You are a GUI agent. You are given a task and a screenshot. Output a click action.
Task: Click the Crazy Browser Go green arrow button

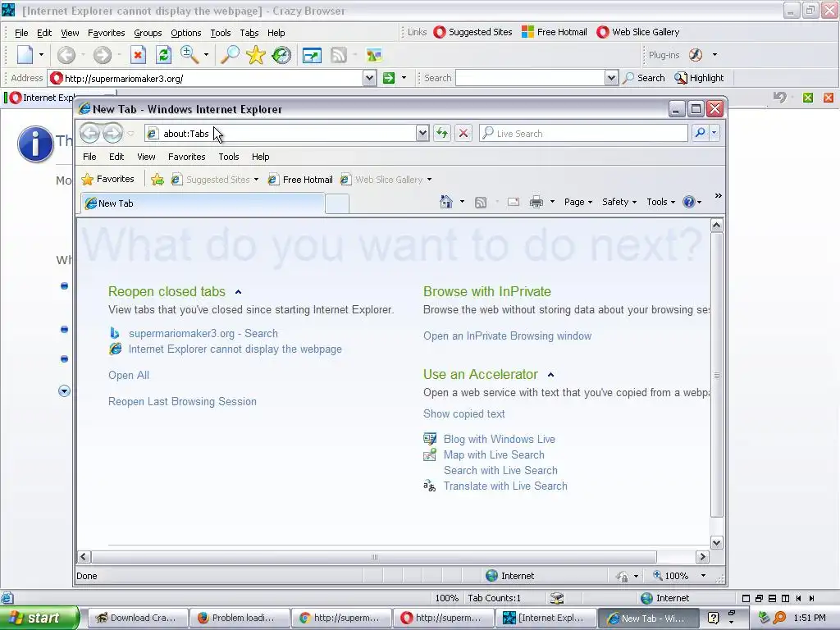pos(389,78)
